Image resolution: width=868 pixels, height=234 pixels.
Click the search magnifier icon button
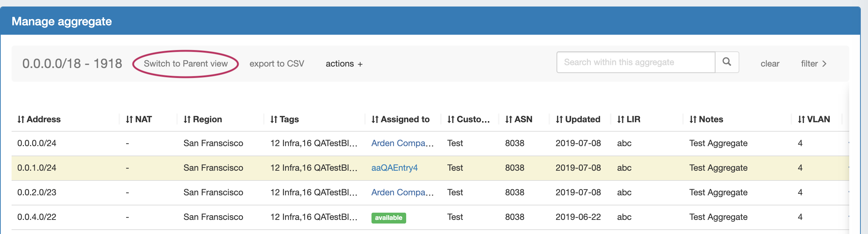click(x=727, y=62)
